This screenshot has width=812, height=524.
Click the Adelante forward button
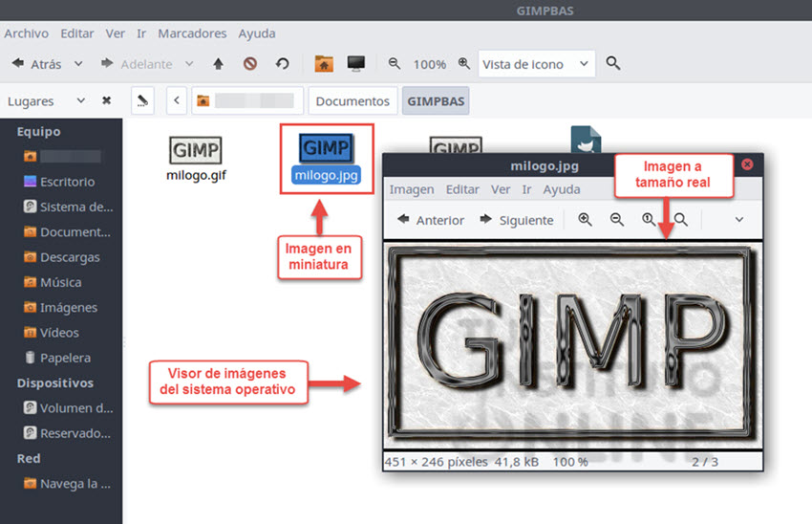(137, 64)
